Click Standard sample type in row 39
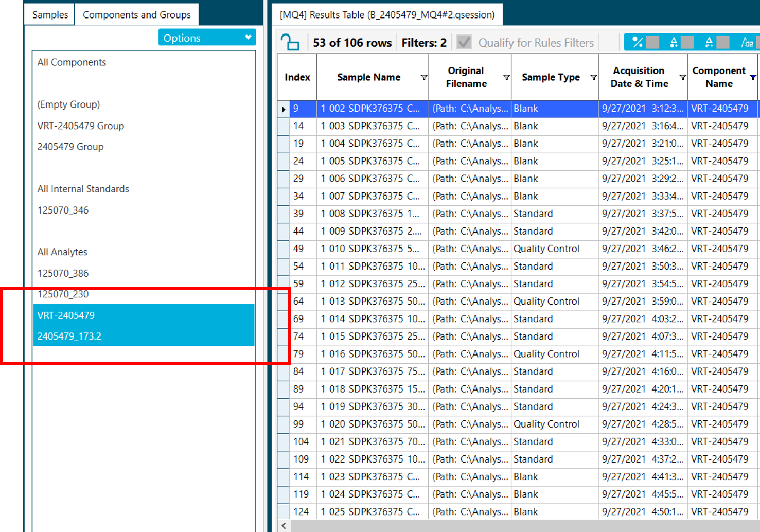This screenshot has width=760, height=532. coord(555,214)
